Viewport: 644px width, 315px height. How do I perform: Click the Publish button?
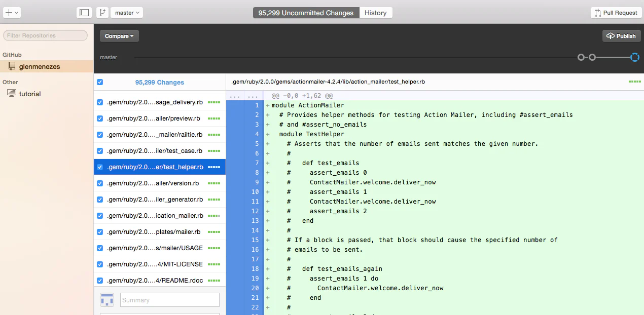click(621, 36)
